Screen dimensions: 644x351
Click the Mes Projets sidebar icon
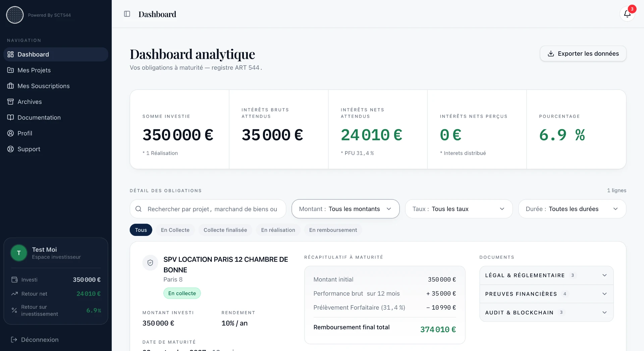(10, 70)
